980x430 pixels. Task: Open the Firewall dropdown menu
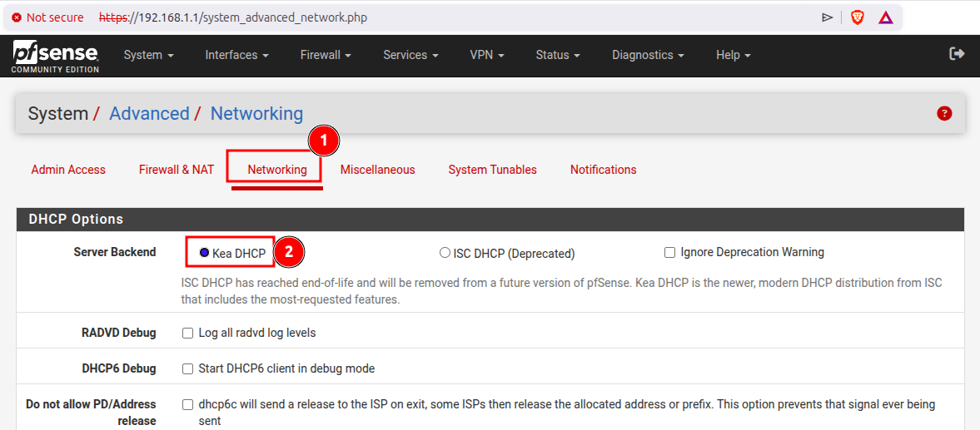[x=326, y=55]
